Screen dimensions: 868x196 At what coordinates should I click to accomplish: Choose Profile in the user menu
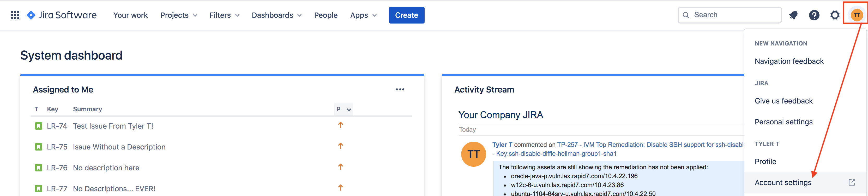tap(765, 162)
